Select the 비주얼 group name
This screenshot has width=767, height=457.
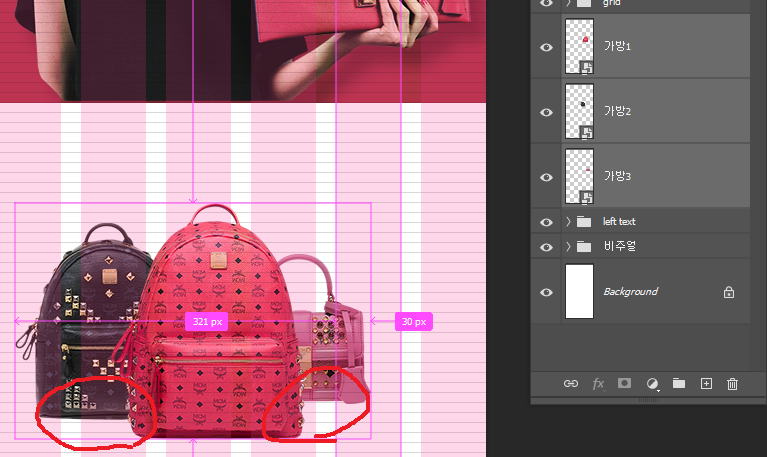pos(620,246)
